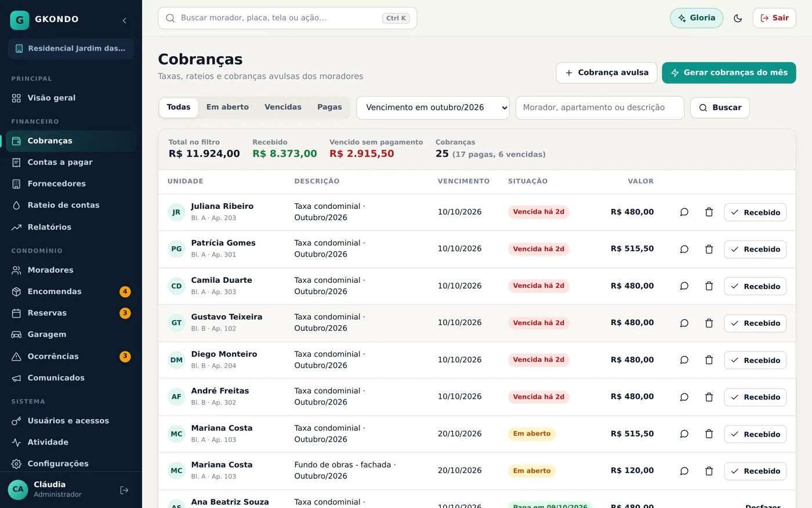This screenshot has height=508, width=812.
Task: Delete Patrícia Gomes charge with the trash icon
Action: pyautogui.click(x=709, y=249)
